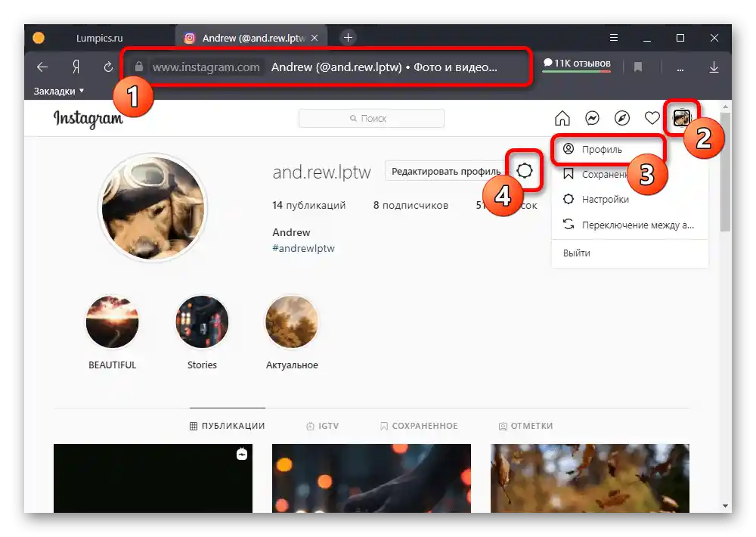
Task: Click the Instagram logo
Action: [88, 119]
